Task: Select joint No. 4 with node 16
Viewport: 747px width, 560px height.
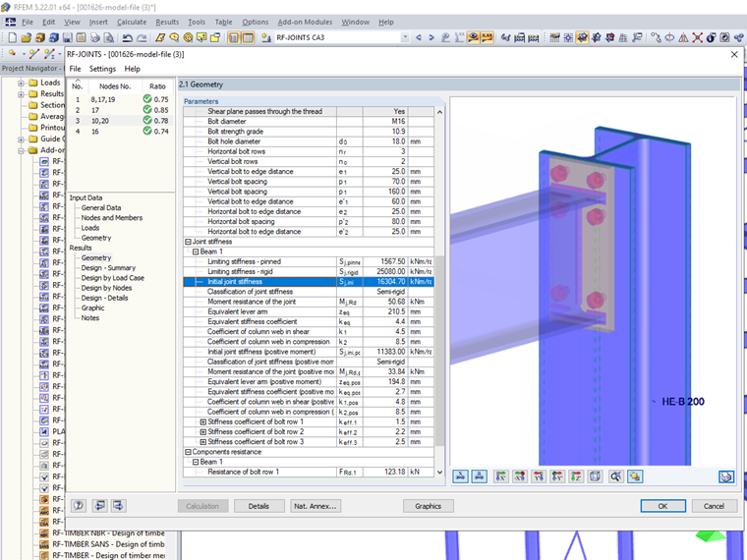Action: (121, 131)
